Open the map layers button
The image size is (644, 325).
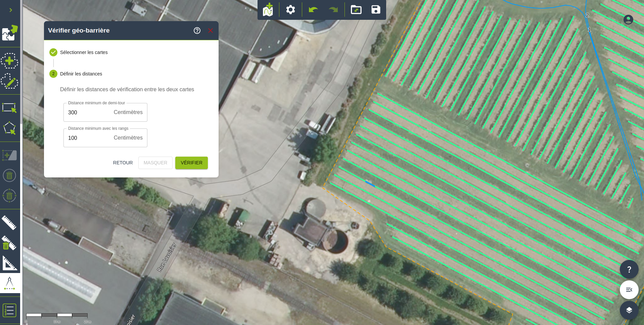coord(629,310)
